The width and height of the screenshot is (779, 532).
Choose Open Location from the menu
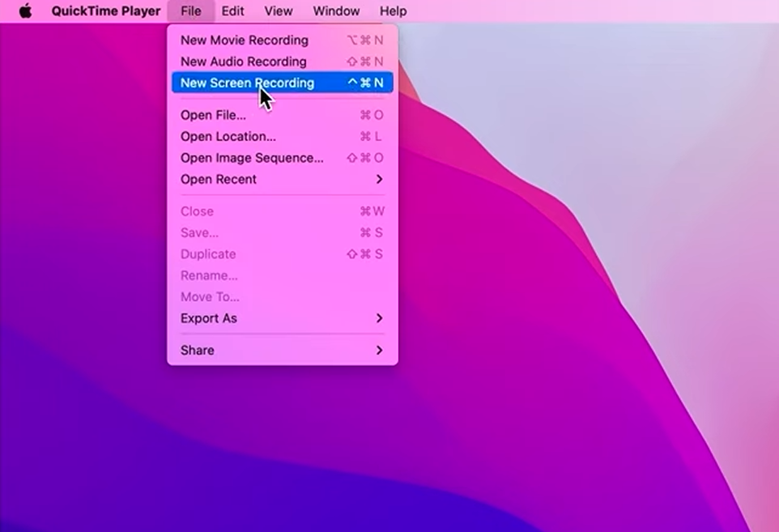(228, 136)
